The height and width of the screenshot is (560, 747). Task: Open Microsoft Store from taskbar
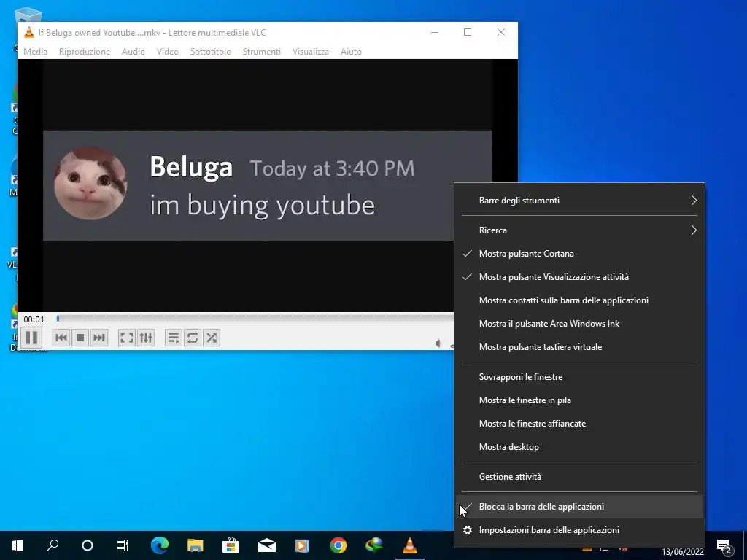pos(231,545)
